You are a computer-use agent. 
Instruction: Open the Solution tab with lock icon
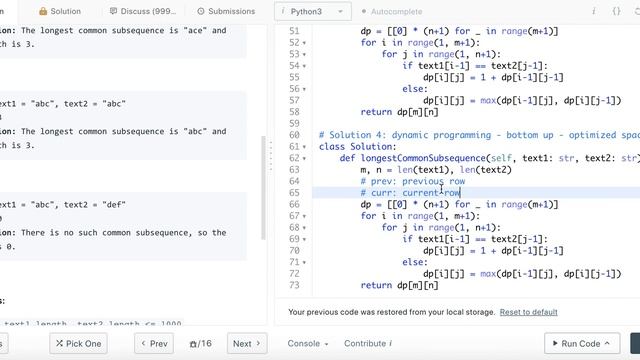(x=60, y=11)
